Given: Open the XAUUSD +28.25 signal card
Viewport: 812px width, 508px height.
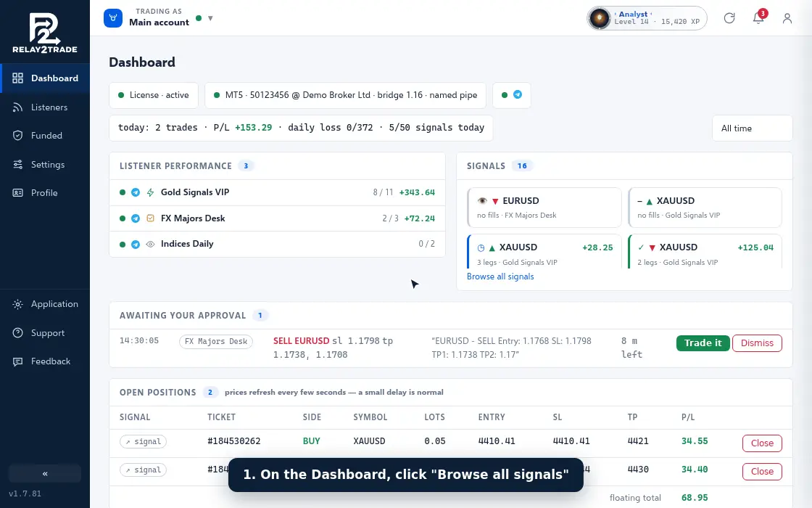Looking at the screenshot, I should 544,252.
